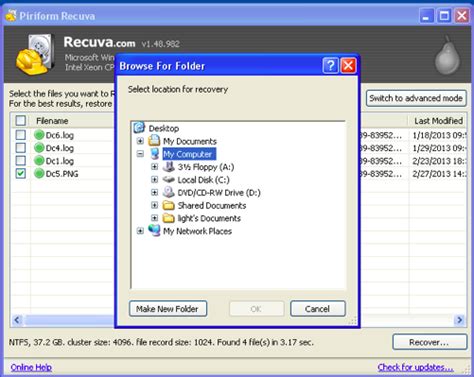
Task: Check the Dc4.log checkbox
Action: (21, 148)
